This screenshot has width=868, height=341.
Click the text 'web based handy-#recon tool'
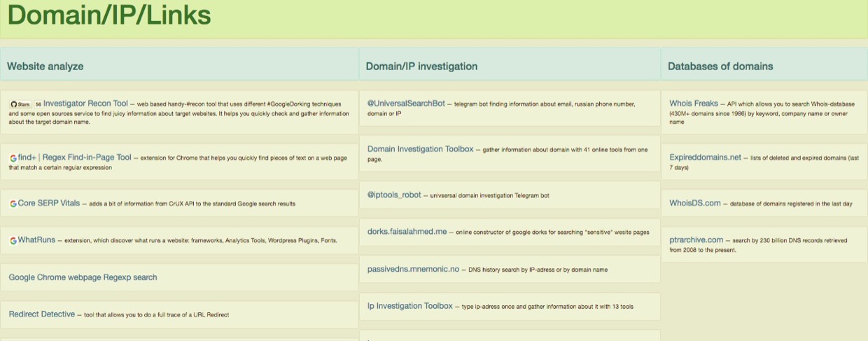coord(177,104)
